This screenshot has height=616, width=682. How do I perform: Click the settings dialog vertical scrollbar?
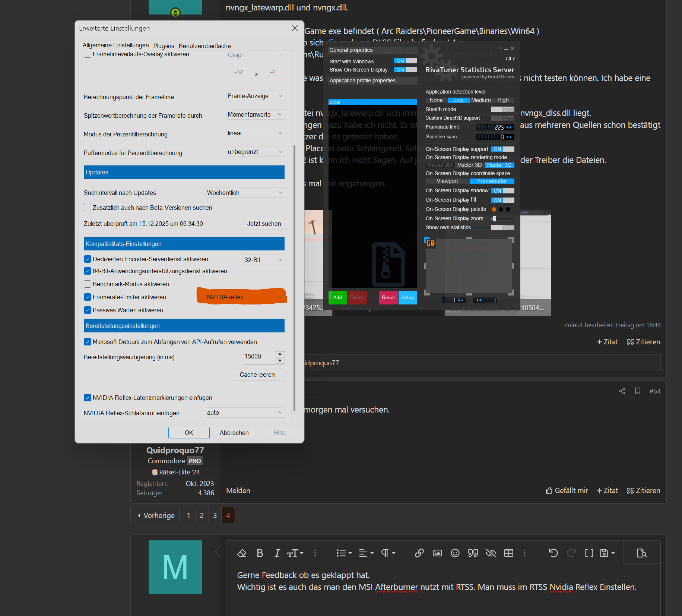(x=295, y=278)
